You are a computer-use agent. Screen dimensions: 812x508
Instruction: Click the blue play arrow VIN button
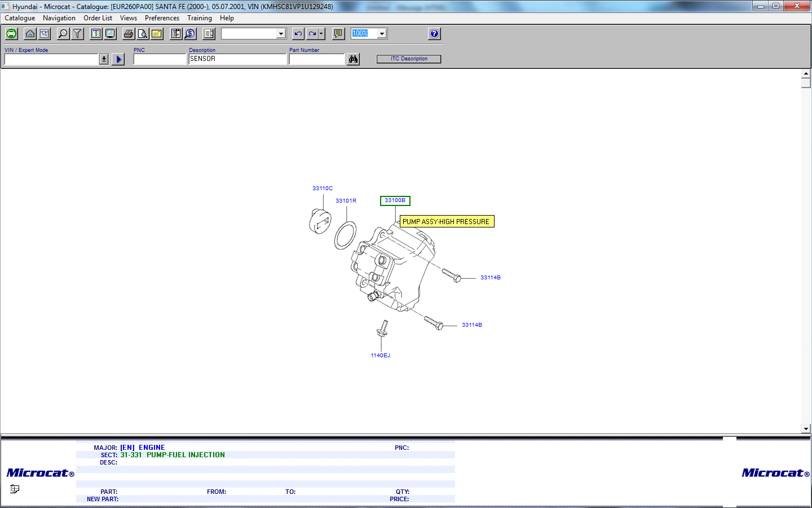click(118, 59)
